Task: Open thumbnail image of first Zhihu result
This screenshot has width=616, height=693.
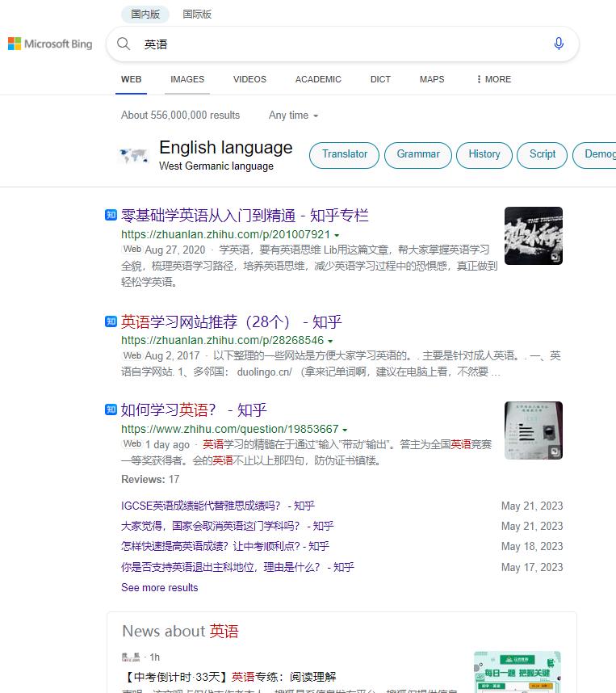Action: point(534,236)
